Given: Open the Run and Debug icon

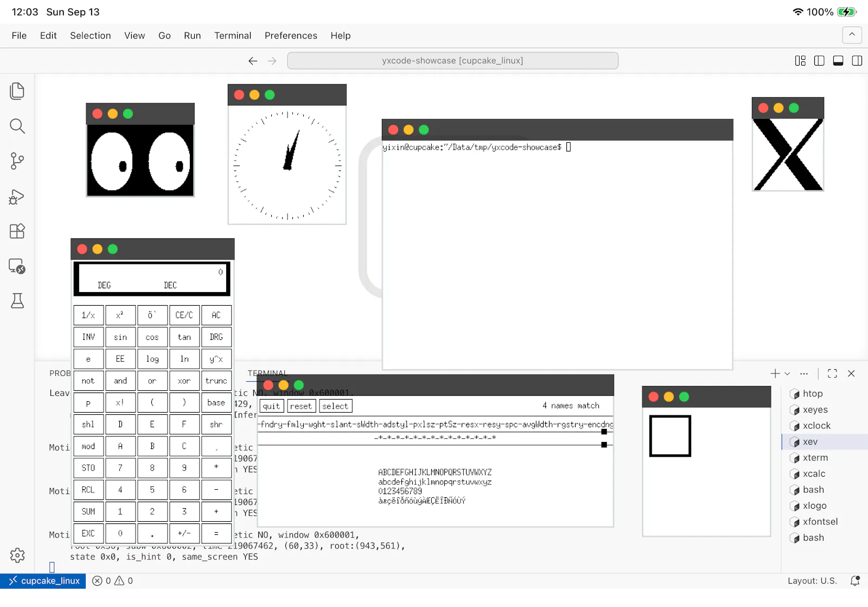Looking at the screenshot, I should [x=17, y=197].
